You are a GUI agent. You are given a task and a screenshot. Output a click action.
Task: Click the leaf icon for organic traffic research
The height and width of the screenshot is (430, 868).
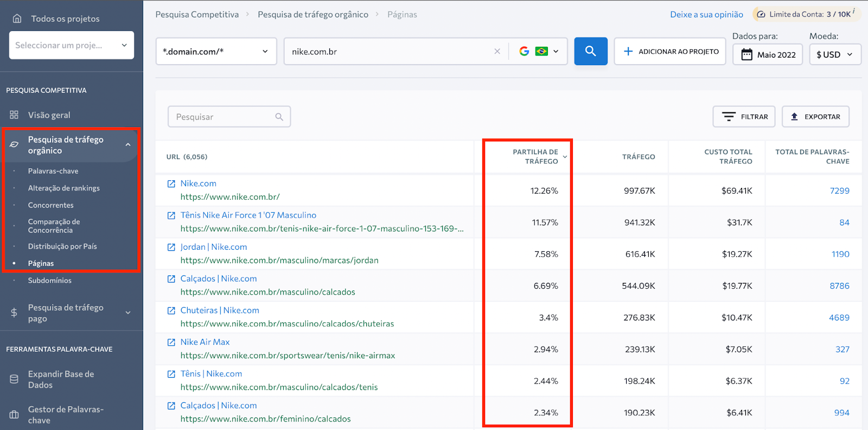[x=14, y=144]
